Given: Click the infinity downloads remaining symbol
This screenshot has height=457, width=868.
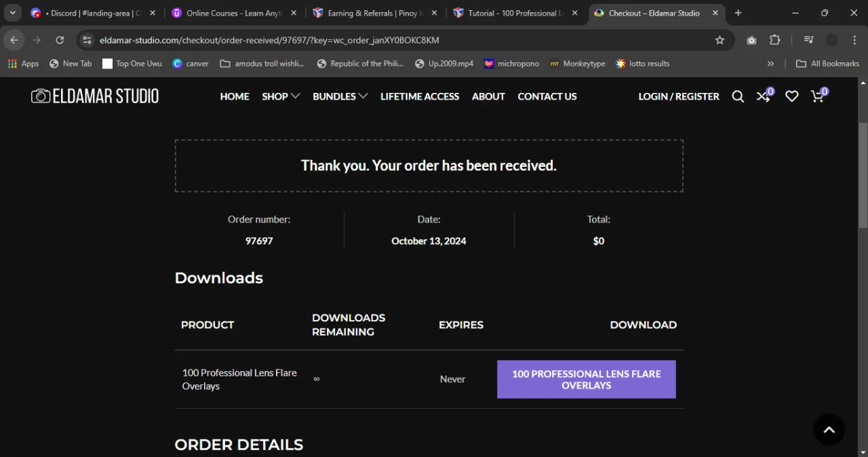Looking at the screenshot, I should pos(316,379).
